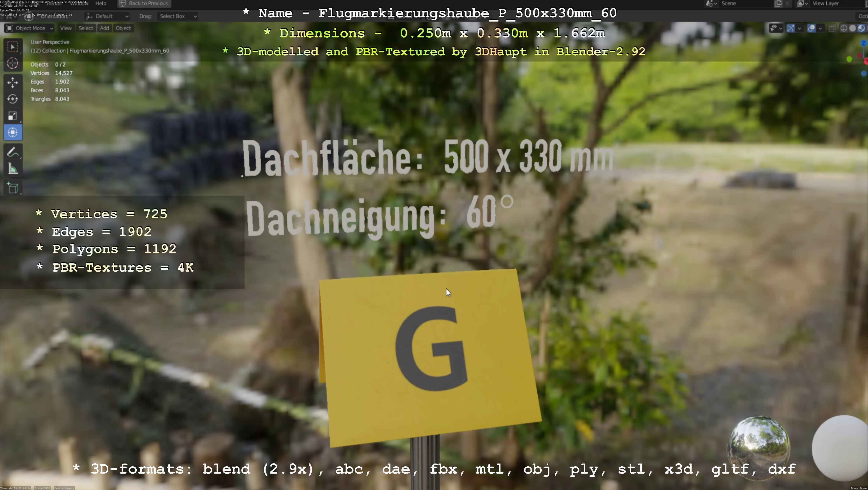Screen dimensions: 868x490
Task: Select the Move tool
Action: pos(13,83)
